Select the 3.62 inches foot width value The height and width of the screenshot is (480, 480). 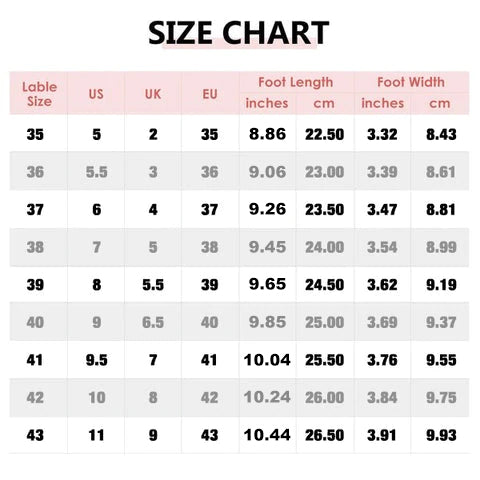click(382, 285)
